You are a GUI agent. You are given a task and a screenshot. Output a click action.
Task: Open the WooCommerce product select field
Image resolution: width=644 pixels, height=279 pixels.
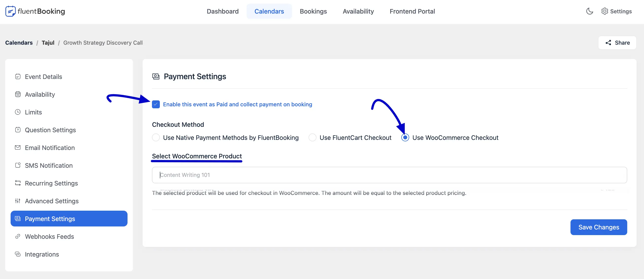tap(389, 175)
